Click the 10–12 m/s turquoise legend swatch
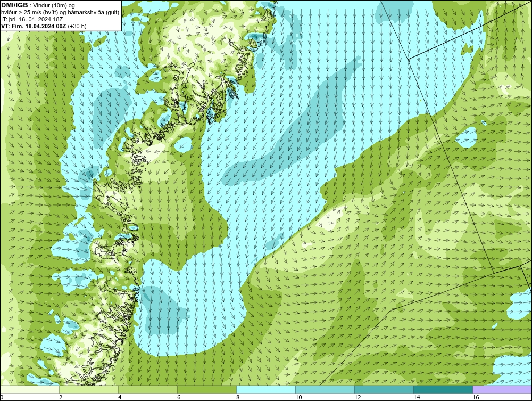This screenshot has width=532, height=401. coord(325,389)
